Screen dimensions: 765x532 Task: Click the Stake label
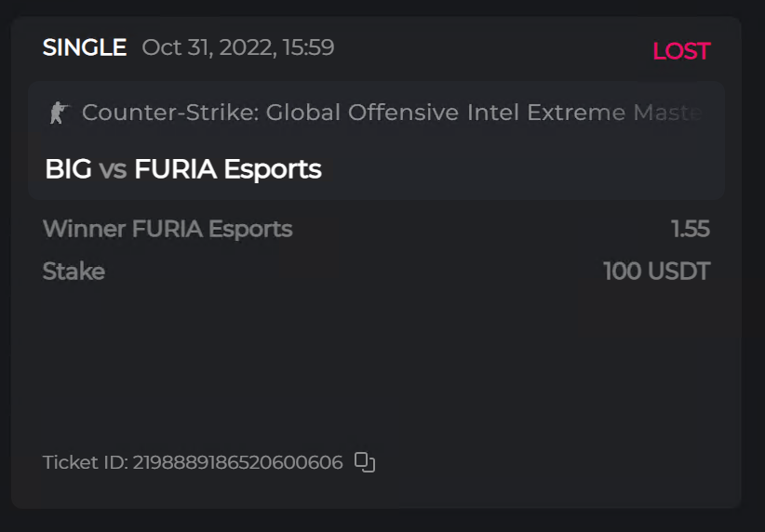tap(74, 272)
